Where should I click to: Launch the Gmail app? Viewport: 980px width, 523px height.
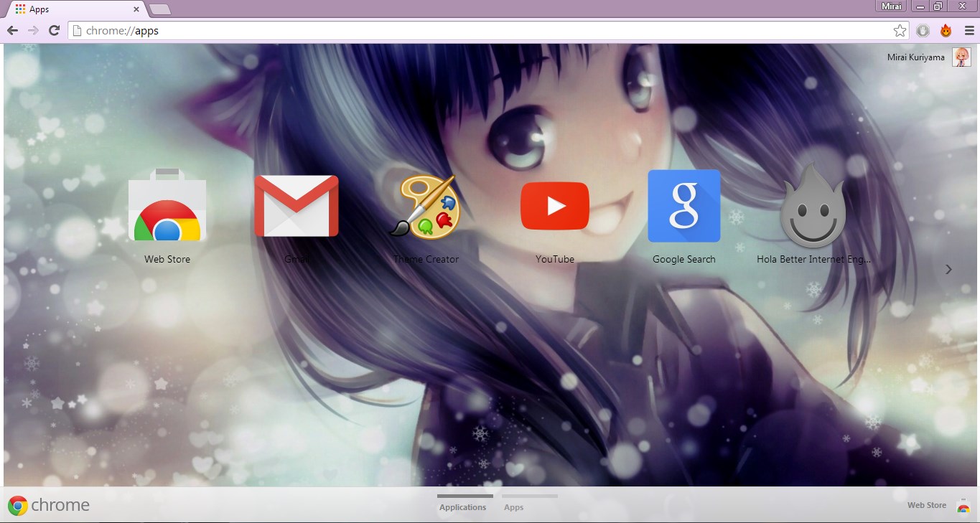pyautogui.click(x=297, y=207)
